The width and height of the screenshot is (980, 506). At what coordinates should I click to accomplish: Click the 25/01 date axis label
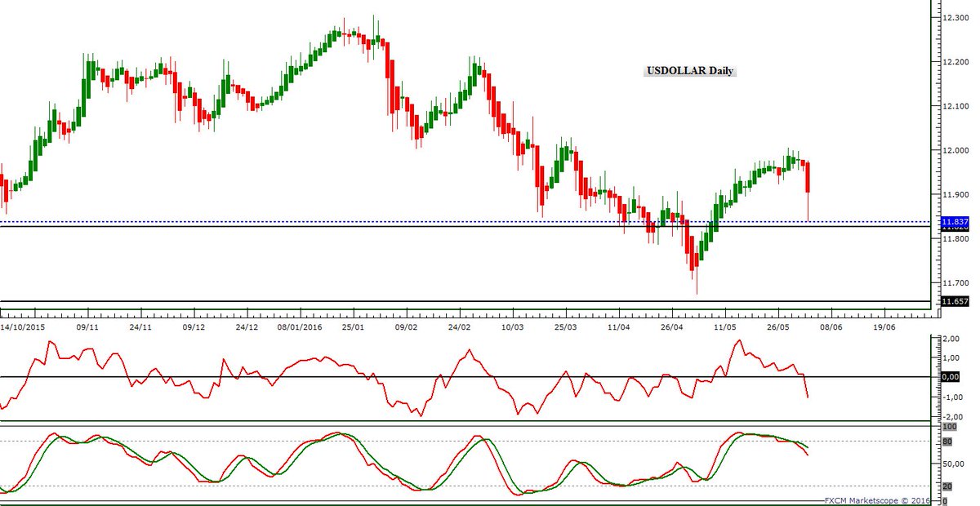pos(354,326)
